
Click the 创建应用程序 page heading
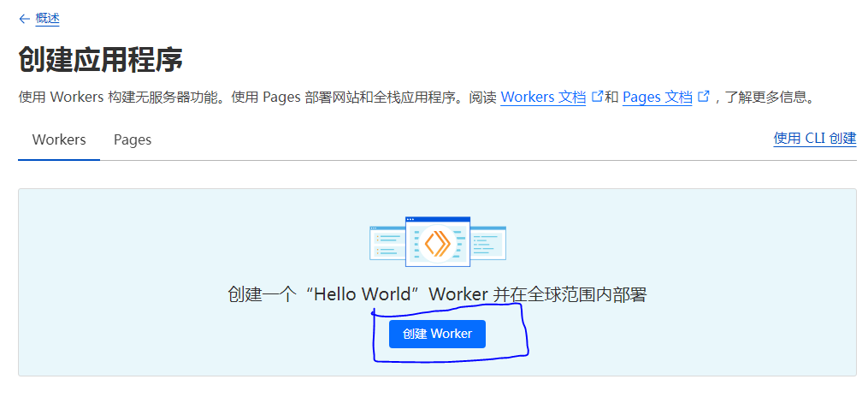tap(100, 60)
